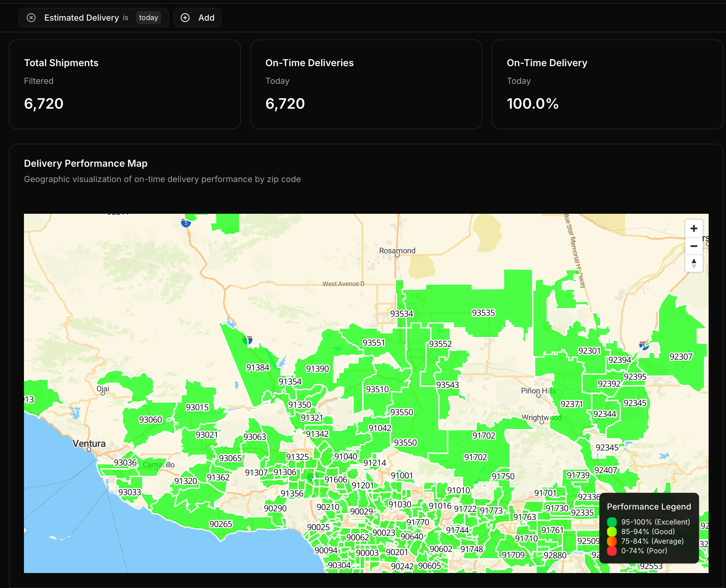Click the Ventura city label
Viewport: 726px width, 588px height.
click(89, 443)
